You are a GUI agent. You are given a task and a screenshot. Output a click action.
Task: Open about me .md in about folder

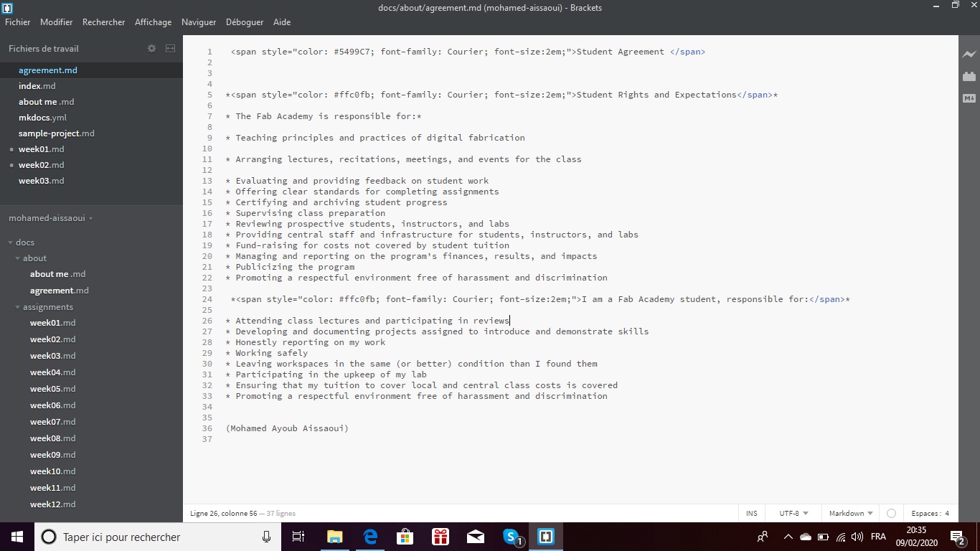pos(57,274)
